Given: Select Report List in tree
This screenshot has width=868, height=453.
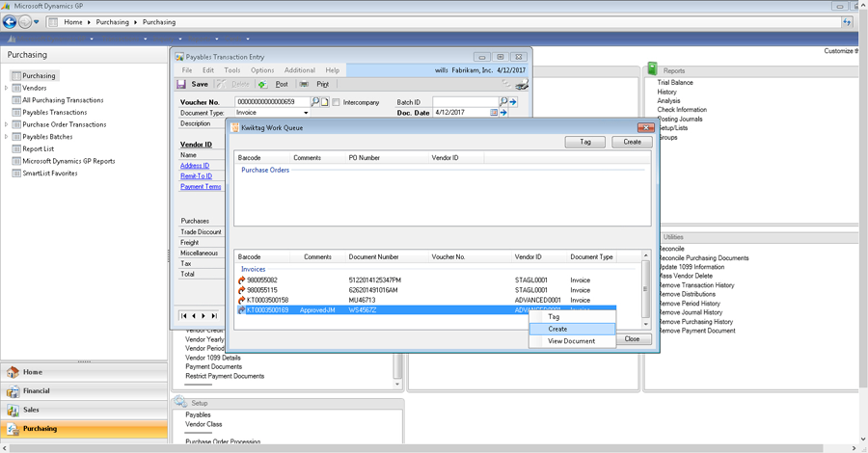Looking at the screenshot, I should point(39,148).
